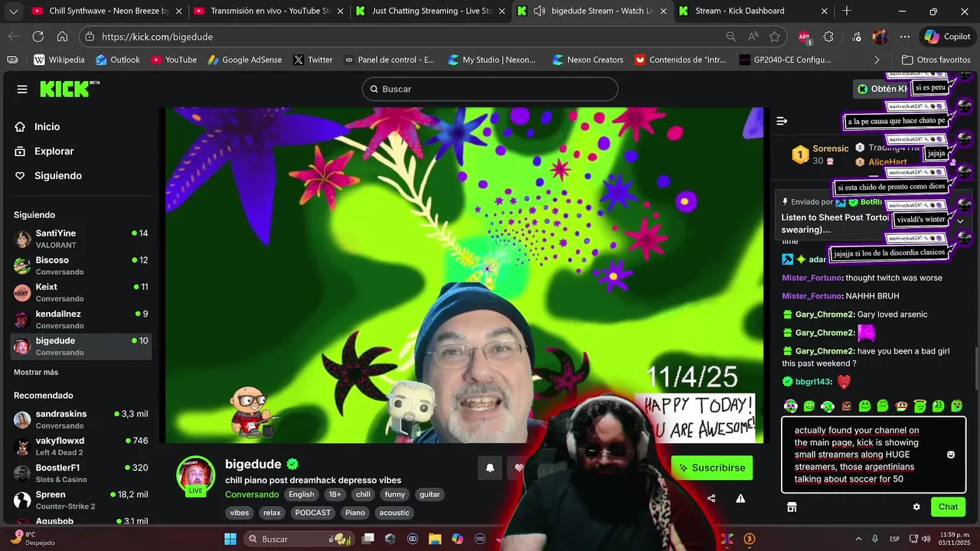Open the tab actions menu icon
Viewport: 980px width, 551px height.
(x=12, y=11)
